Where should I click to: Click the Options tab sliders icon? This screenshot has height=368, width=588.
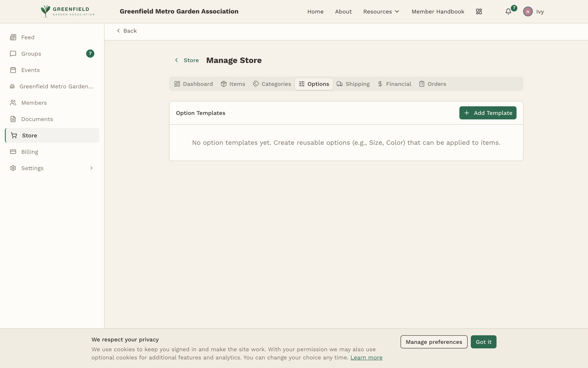[302, 84]
